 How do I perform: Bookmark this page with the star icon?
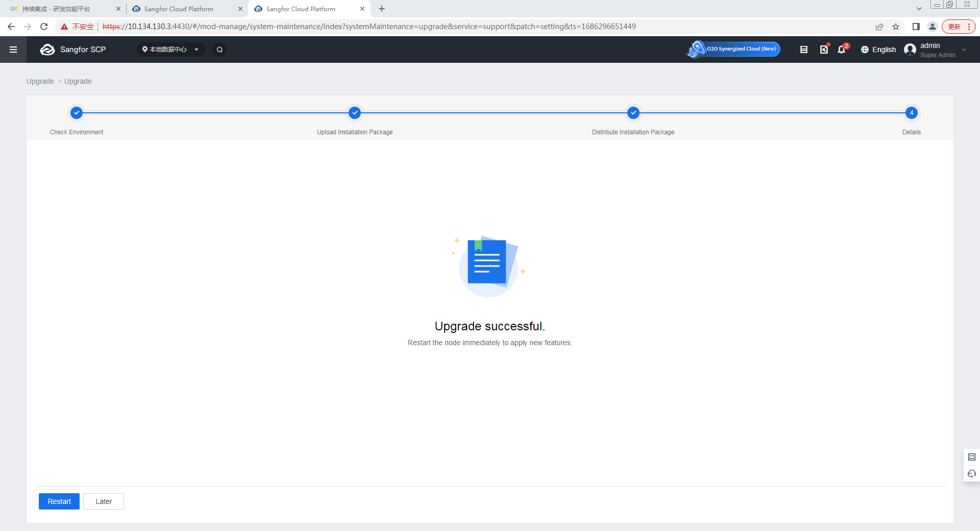coord(896,27)
